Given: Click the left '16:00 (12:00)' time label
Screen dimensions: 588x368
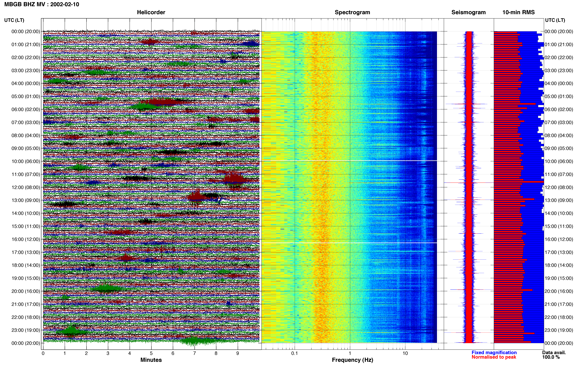Looking at the screenshot, I should pyautogui.click(x=26, y=239).
